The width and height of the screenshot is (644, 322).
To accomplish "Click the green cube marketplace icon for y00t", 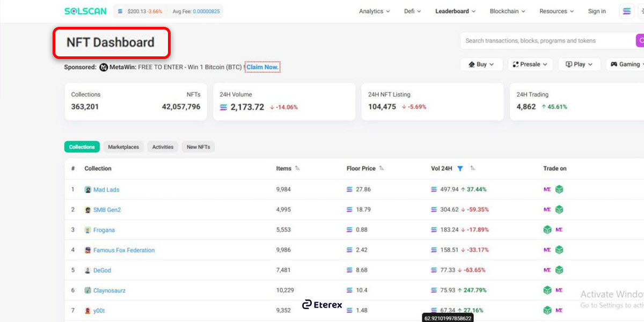I will pyautogui.click(x=547, y=310).
